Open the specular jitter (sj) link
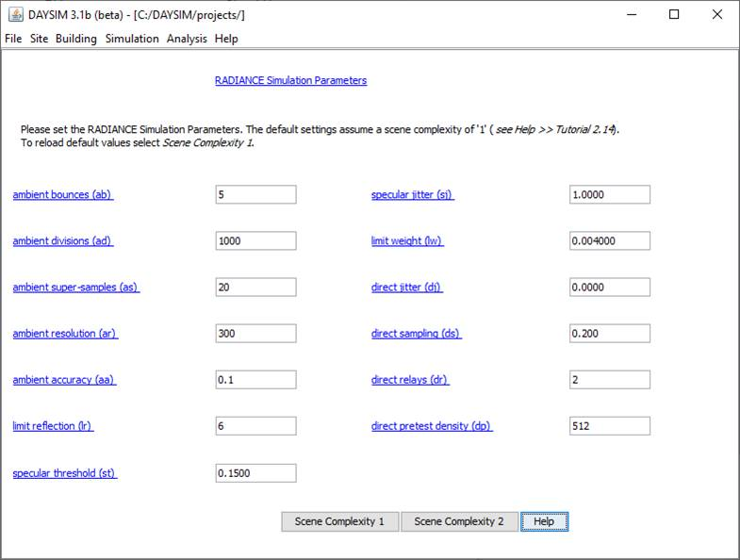This screenshot has width=740, height=560. (413, 194)
